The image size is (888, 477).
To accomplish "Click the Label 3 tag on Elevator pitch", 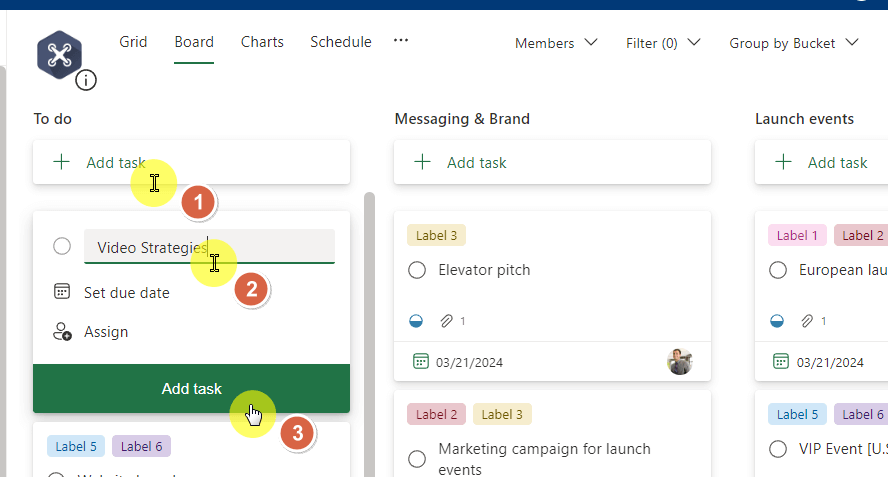I will pos(436,236).
